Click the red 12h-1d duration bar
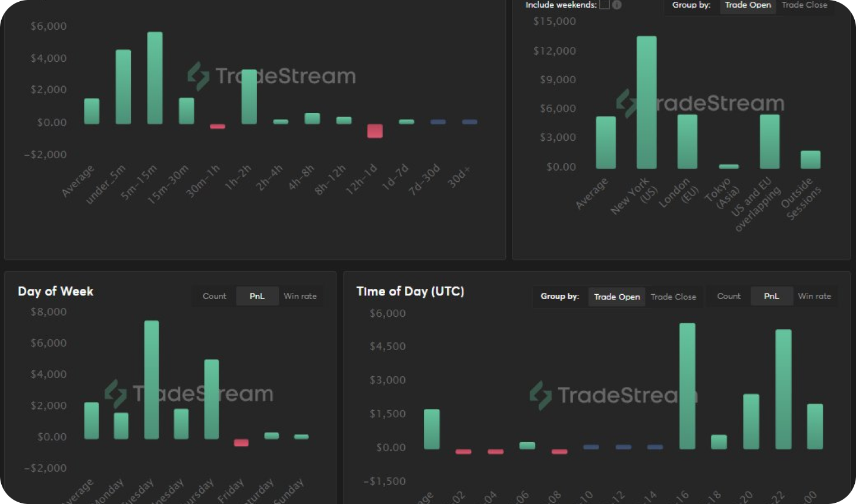 point(374,131)
